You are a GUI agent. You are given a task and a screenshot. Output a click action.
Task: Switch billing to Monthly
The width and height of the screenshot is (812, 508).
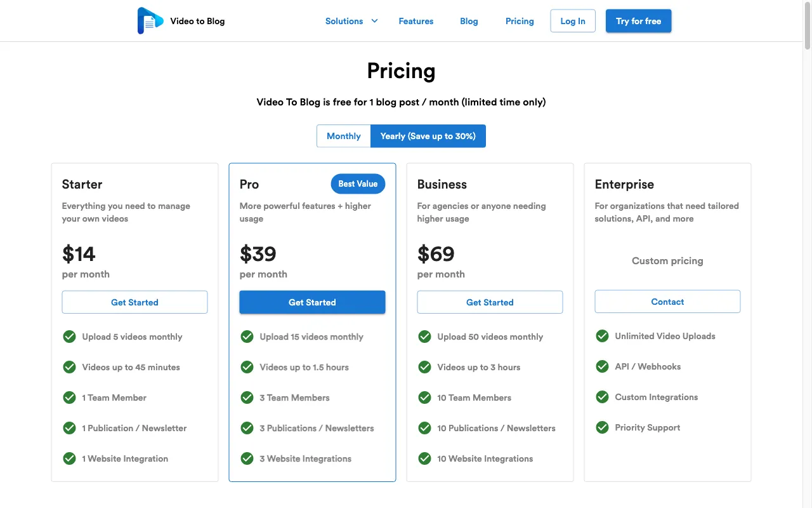[x=344, y=136]
